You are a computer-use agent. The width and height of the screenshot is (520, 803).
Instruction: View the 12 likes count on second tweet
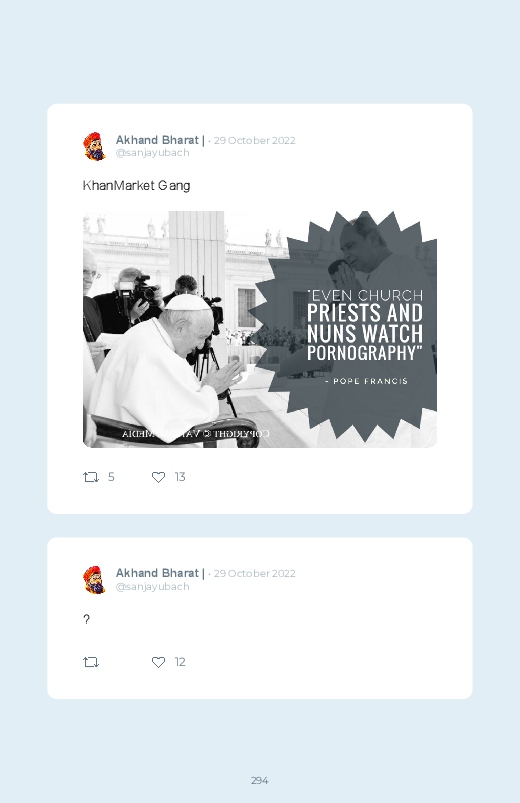(180, 662)
